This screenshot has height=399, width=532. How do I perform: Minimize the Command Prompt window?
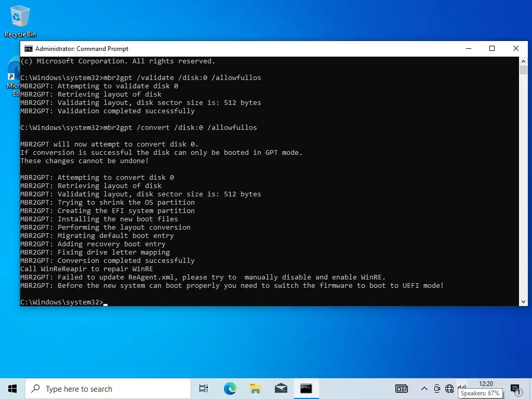(x=469, y=48)
